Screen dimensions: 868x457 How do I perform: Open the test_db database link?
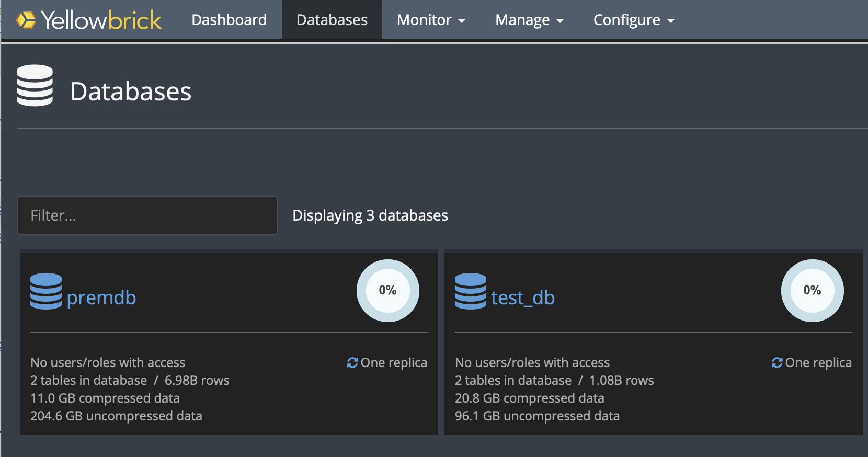(x=523, y=298)
